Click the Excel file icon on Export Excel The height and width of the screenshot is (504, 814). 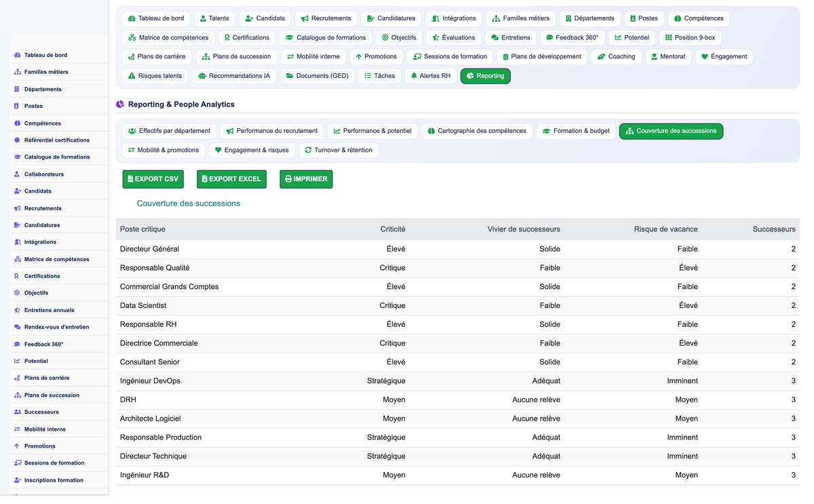pos(205,179)
